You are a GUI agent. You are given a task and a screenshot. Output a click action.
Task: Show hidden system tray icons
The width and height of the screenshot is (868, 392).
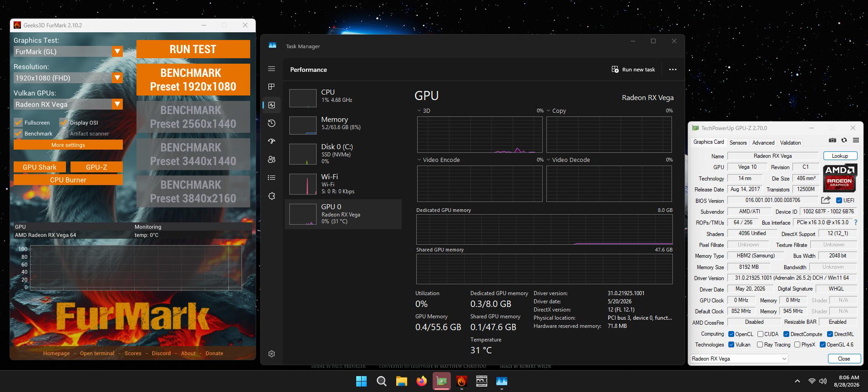tap(797, 381)
